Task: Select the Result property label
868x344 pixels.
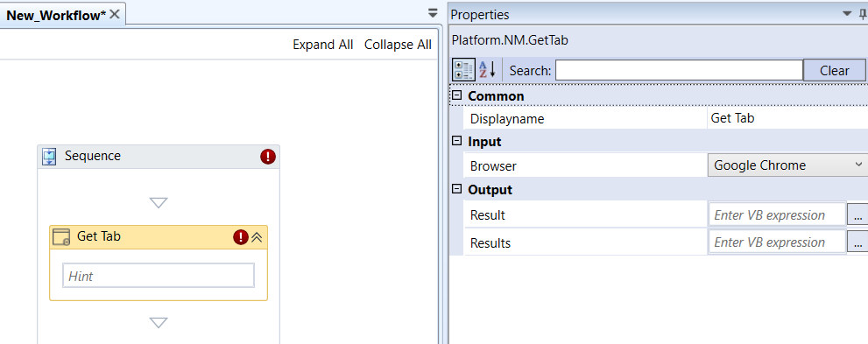Action: tap(488, 214)
